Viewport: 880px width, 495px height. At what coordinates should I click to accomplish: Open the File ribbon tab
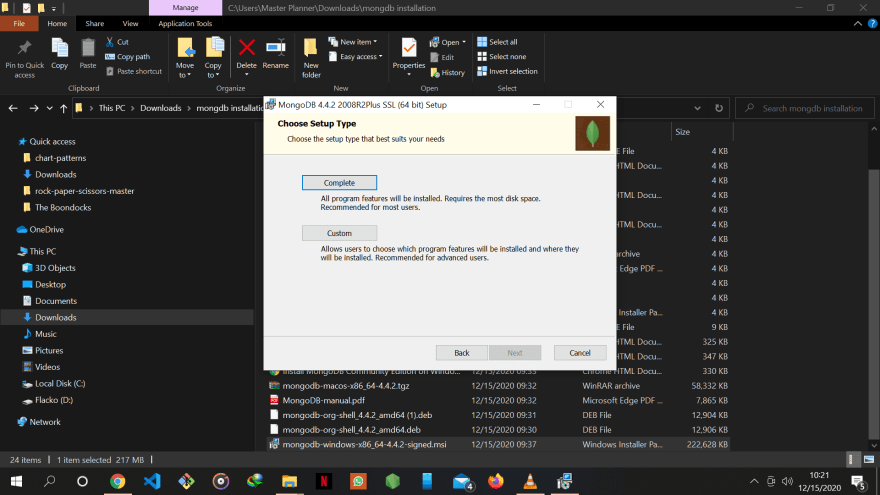[x=19, y=24]
